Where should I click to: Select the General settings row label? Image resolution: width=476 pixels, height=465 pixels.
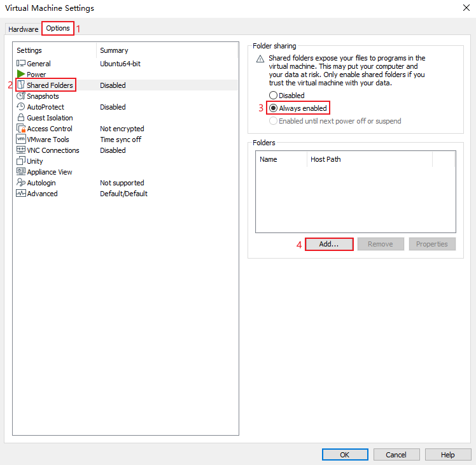pos(39,64)
